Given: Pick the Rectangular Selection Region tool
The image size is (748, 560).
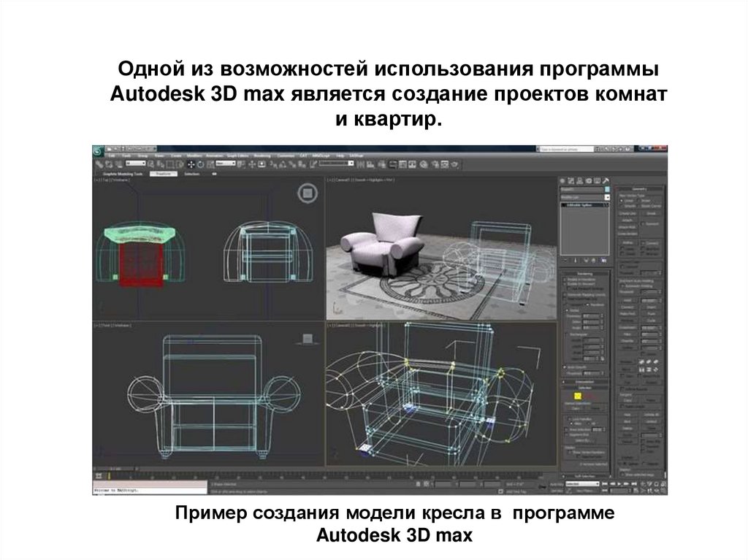Looking at the screenshot, I should click(170, 164).
